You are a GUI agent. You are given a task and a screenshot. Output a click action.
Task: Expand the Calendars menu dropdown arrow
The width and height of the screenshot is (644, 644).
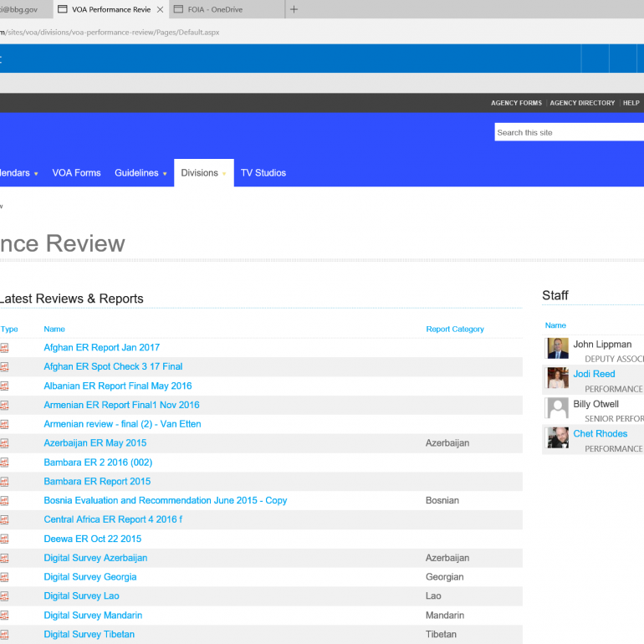(x=36, y=174)
